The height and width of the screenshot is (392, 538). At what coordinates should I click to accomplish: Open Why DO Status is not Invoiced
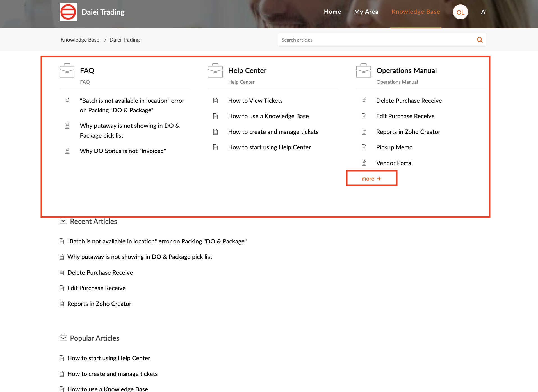point(123,151)
